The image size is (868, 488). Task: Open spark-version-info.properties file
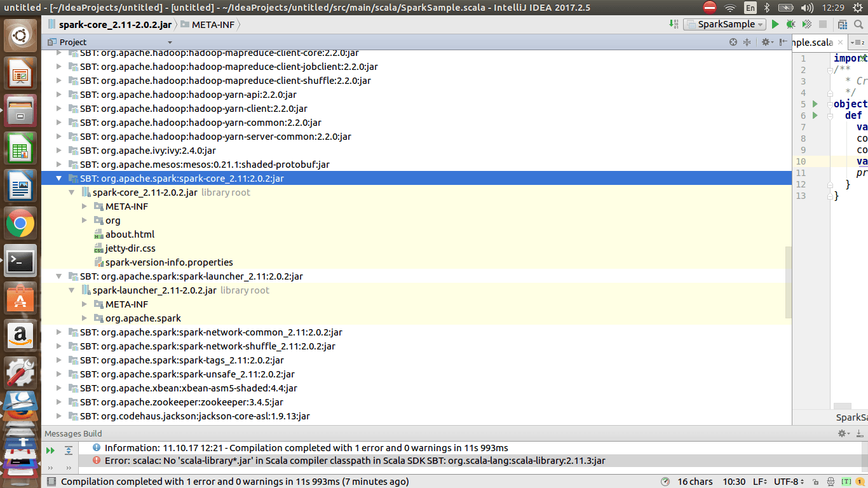point(169,262)
